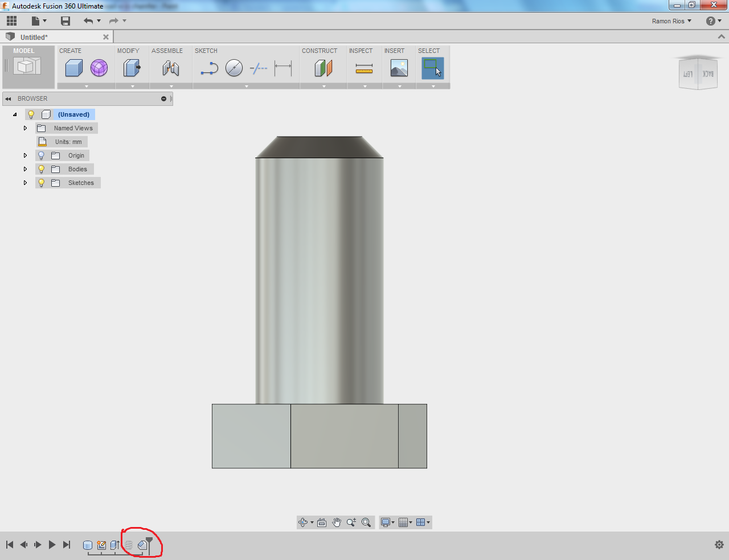Viewport: 729px width, 560px height.
Task: Select the Press Pull tool under Modify
Action: [x=132, y=67]
